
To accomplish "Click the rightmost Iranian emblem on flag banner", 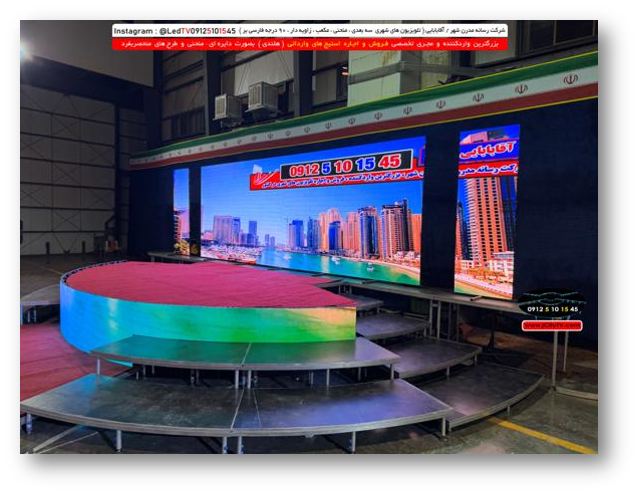I will coord(570,79).
